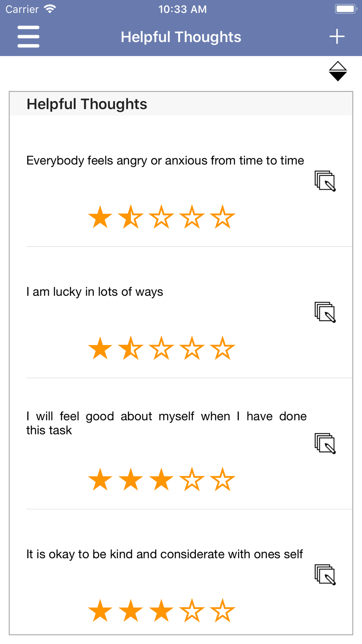Set 'I will feel good' rating to second star
Image resolution: width=362 pixels, height=644 pixels.
(131, 479)
